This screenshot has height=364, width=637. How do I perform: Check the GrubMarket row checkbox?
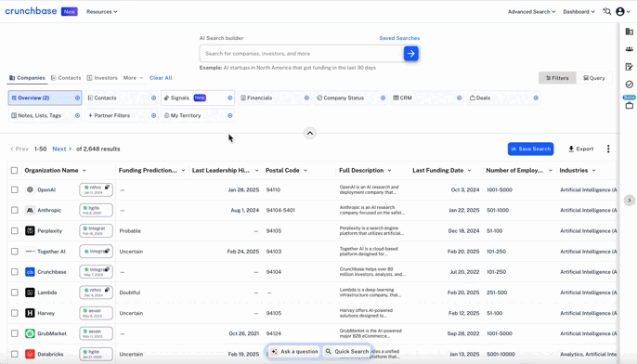pyautogui.click(x=15, y=333)
